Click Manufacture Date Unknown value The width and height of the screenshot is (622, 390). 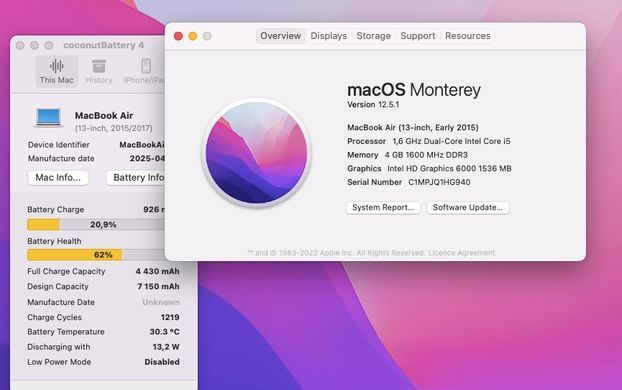[x=161, y=302]
